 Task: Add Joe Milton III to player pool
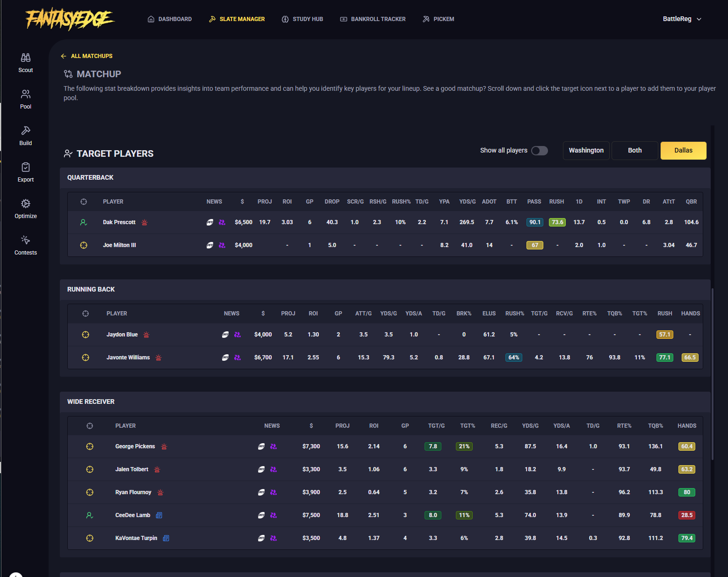pos(84,245)
